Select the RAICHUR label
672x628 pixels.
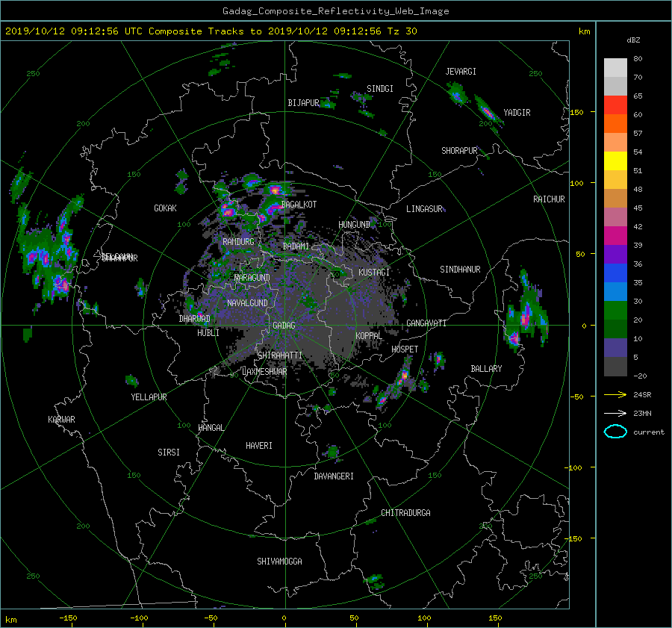tap(549, 199)
